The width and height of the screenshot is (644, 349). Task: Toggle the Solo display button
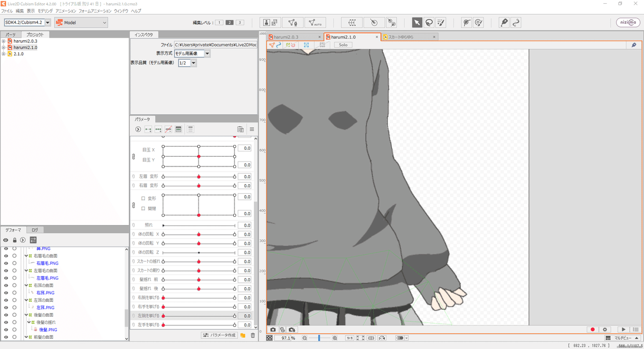point(343,45)
